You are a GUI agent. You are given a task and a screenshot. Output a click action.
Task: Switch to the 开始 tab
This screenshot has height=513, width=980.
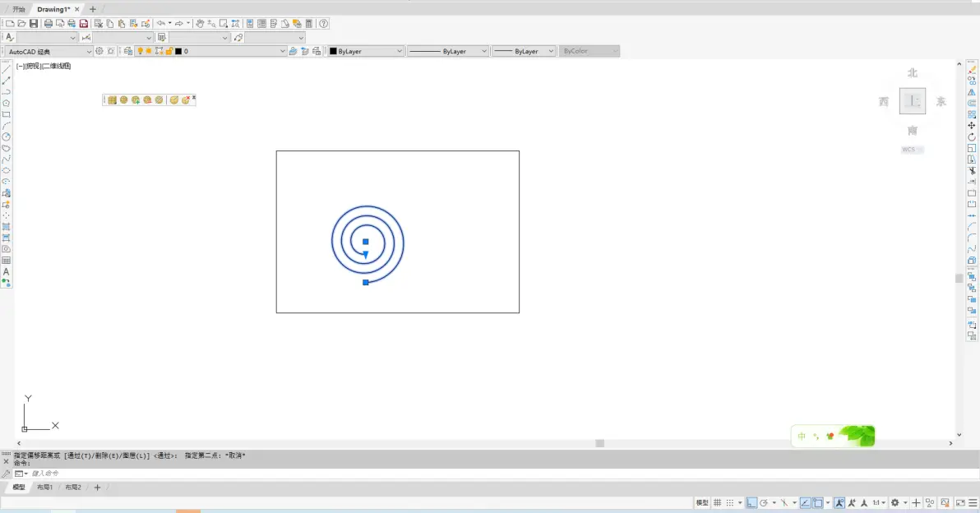[x=19, y=9]
